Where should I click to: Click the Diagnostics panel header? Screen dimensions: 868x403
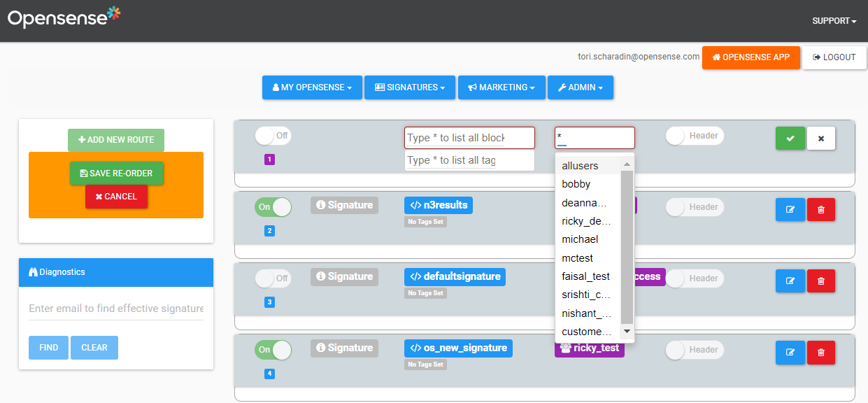(116, 272)
